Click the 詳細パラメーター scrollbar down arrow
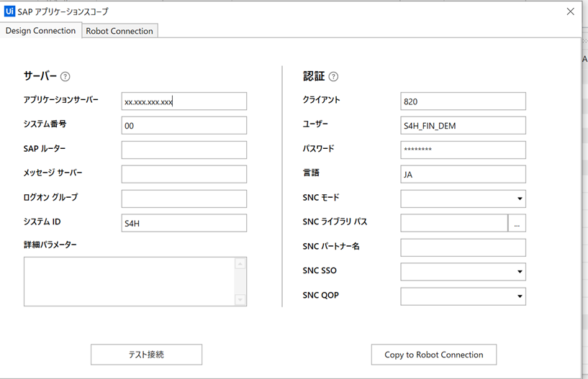Screen dimensions: 588x379 point(240,299)
